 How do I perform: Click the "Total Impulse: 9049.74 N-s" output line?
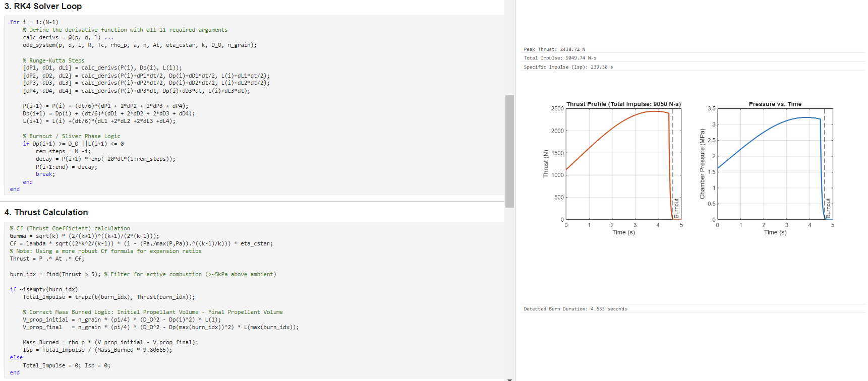pyautogui.click(x=560, y=58)
